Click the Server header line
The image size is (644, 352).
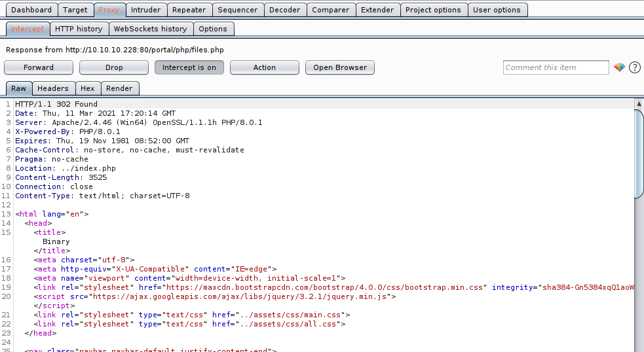[139, 122]
